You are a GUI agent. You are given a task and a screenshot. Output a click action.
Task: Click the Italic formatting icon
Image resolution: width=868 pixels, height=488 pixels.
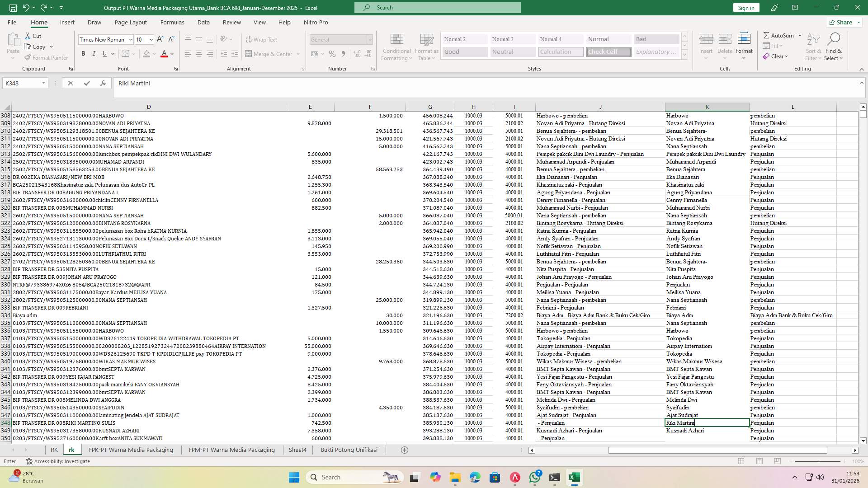[94, 53]
